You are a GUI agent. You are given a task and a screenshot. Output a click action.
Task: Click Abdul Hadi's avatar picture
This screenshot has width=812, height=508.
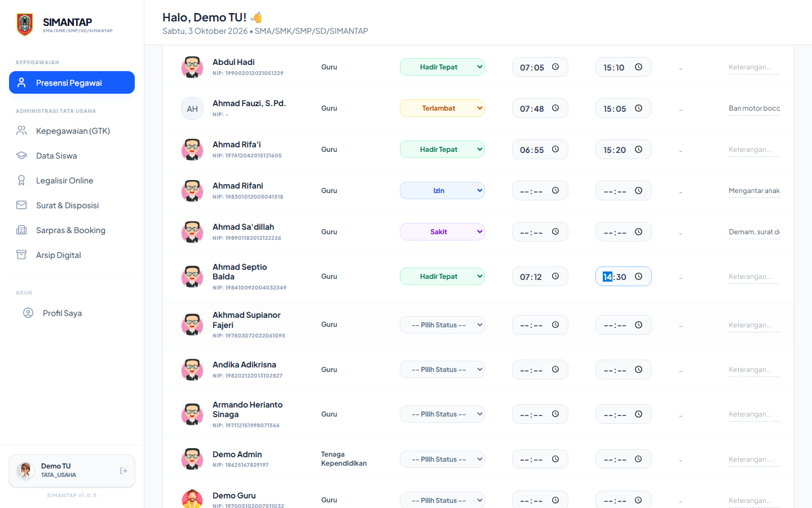click(192, 67)
